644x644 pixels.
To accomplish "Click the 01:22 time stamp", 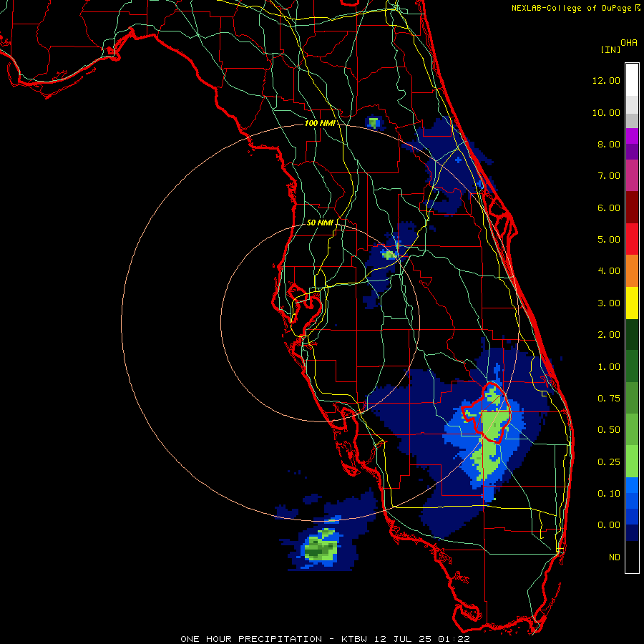I will pos(454,639).
